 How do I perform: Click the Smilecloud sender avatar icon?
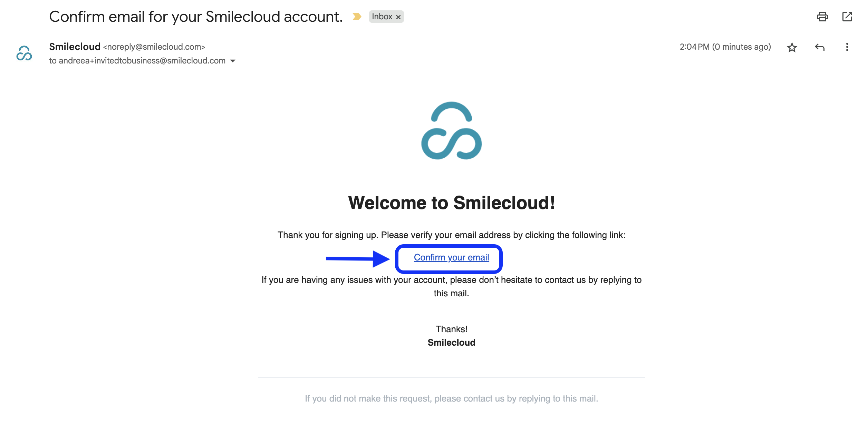point(24,53)
